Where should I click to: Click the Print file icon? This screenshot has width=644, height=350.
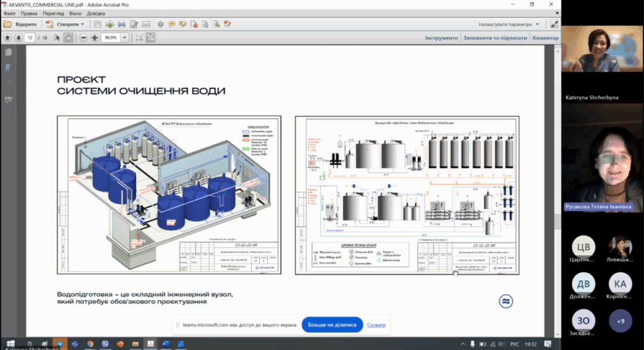[x=122, y=24]
